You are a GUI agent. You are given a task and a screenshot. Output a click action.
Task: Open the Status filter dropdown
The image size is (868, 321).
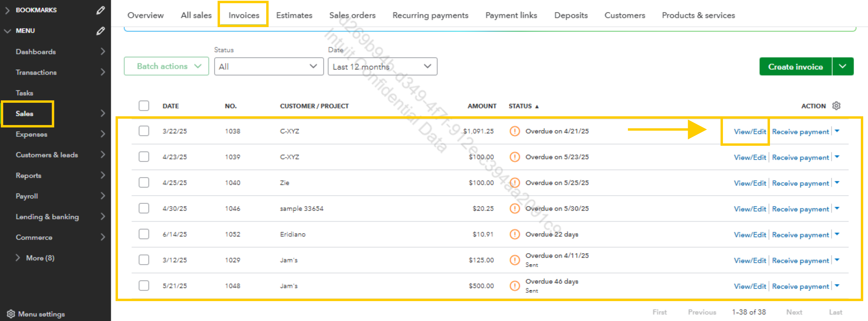coord(269,66)
